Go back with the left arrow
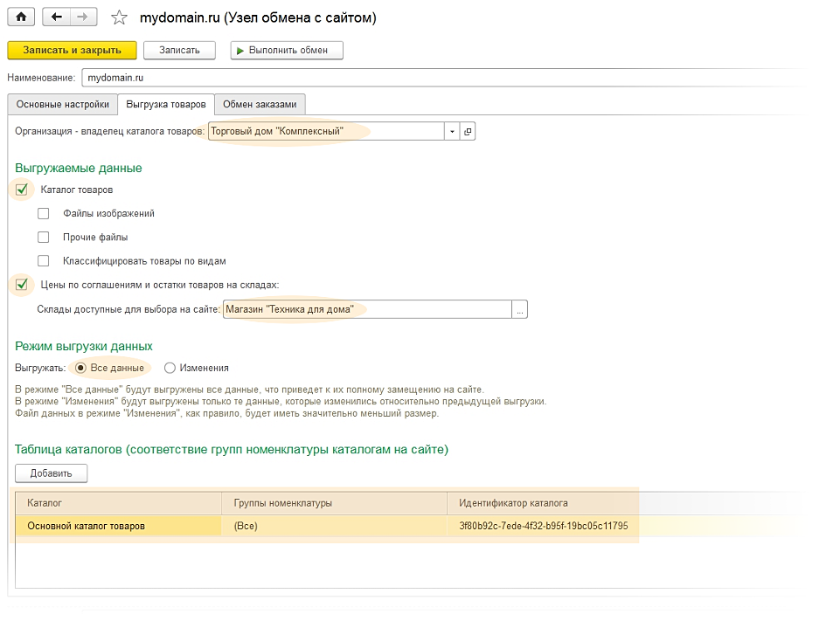This screenshot has height=628, width=840. coord(57,17)
